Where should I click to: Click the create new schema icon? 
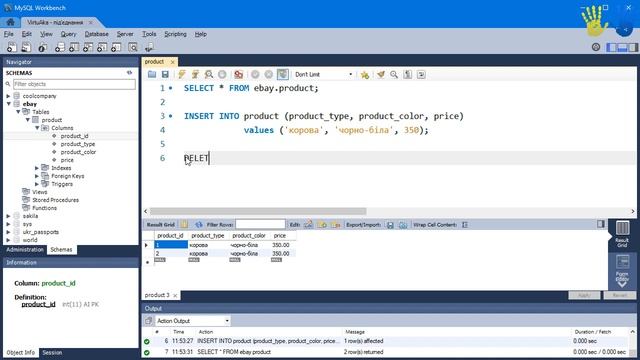tap(60, 48)
